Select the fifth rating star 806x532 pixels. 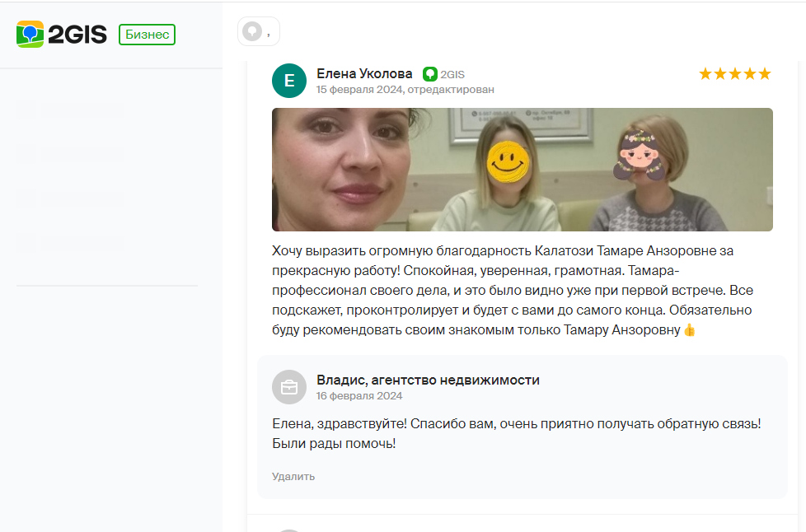(765, 74)
